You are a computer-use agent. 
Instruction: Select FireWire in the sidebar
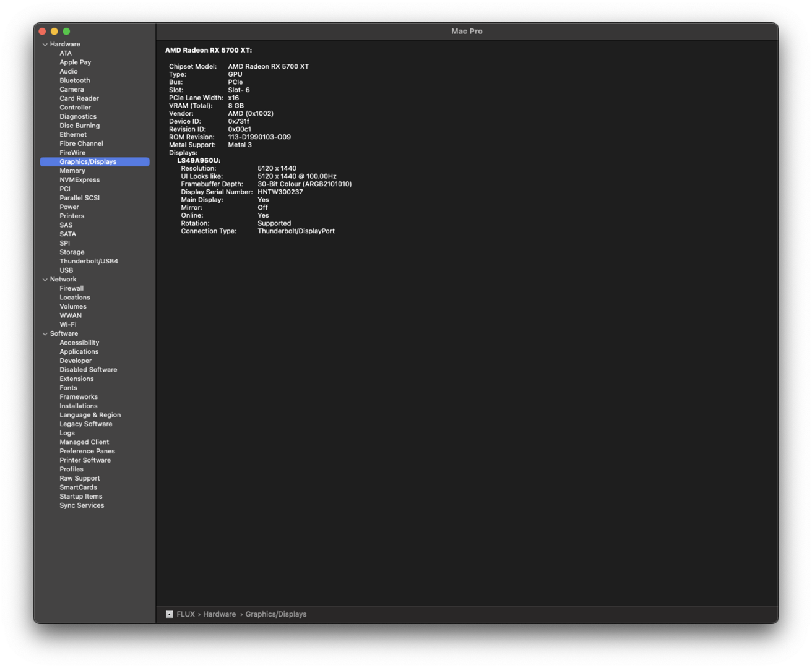pos(72,153)
